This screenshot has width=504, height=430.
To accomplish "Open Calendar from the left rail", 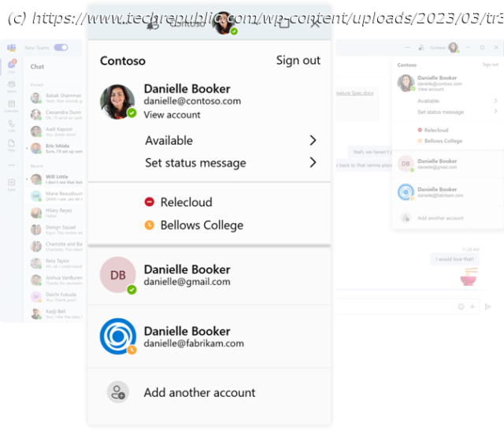I will tap(12, 106).
